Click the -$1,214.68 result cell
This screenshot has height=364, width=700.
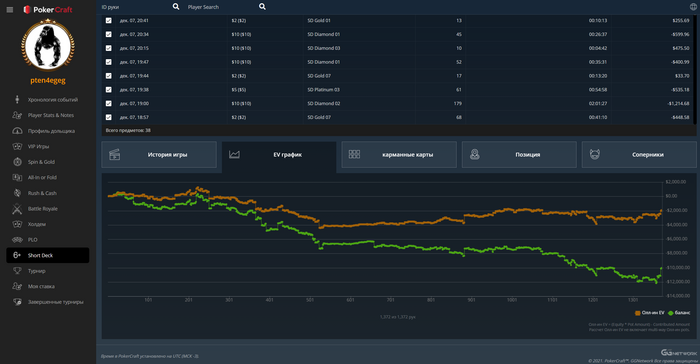678,104
